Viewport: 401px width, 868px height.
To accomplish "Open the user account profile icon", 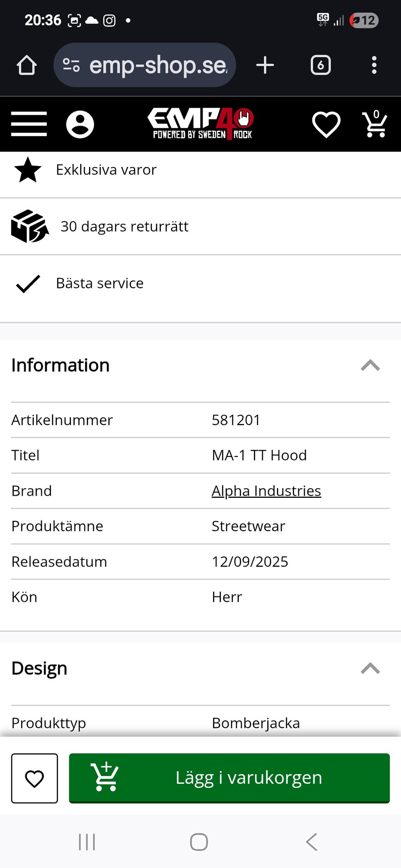I will 80,124.
